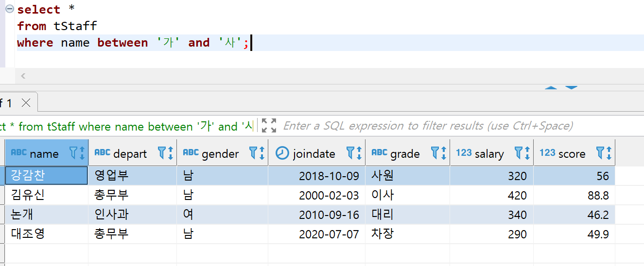Select the grade cell 이사

click(x=407, y=195)
